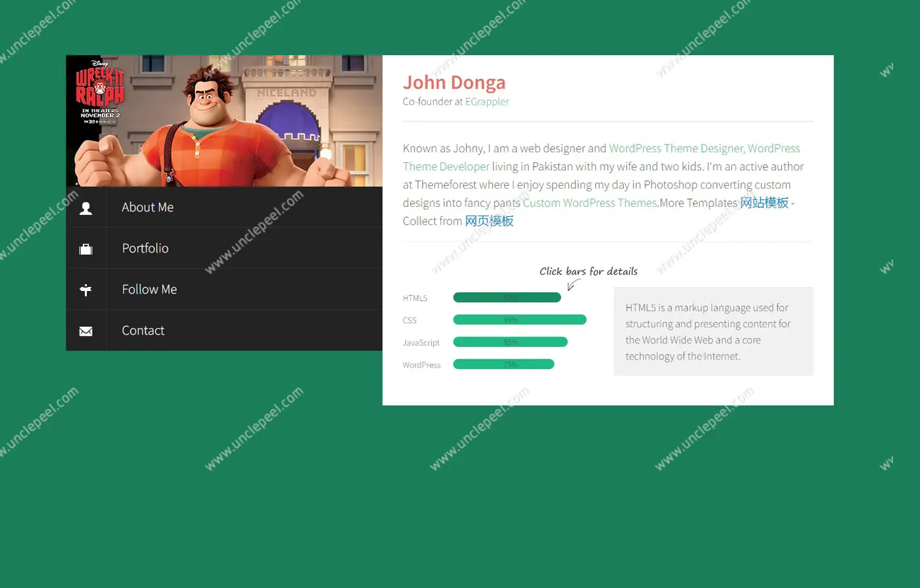This screenshot has height=588, width=920.
Task: Click the WordPress 75% skill bar
Action: pos(504,365)
